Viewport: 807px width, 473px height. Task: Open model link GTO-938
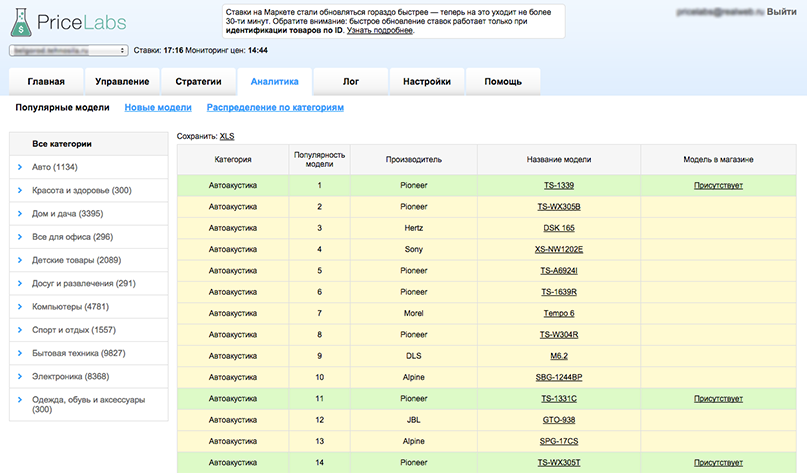click(x=559, y=420)
